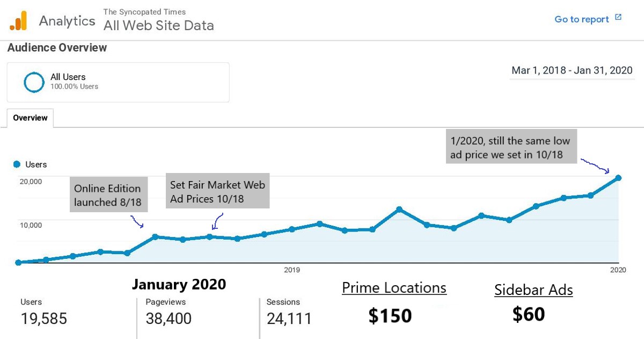Click the Users metric value 19,585
The height and width of the screenshot is (339, 644).
click(x=44, y=319)
